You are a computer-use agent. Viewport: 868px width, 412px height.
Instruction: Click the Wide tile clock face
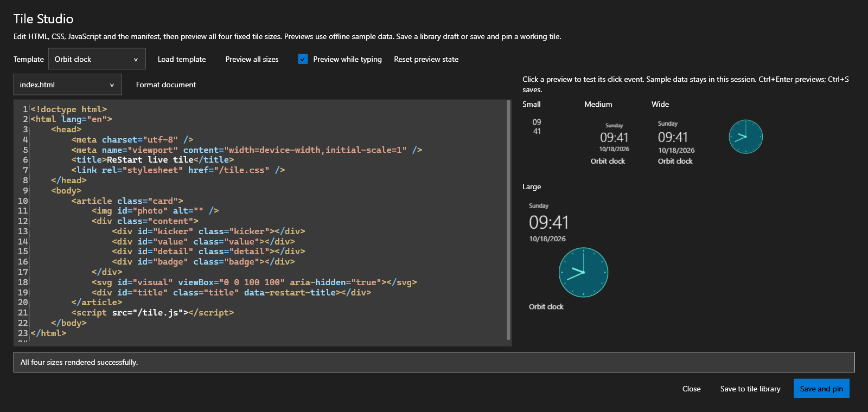point(745,137)
